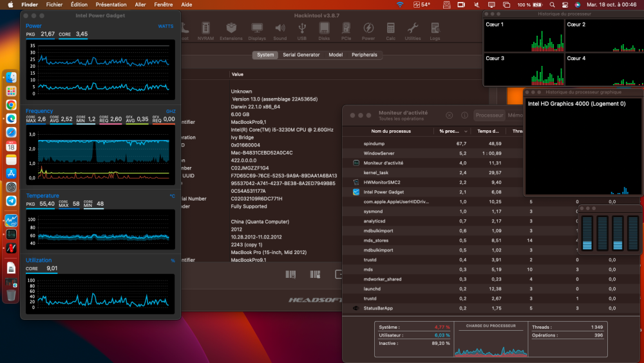
Task: Open the Aide menu
Action: click(x=187, y=5)
